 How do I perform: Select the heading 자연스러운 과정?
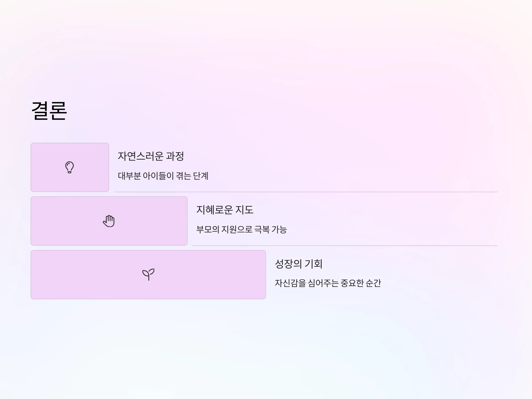click(151, 156)
